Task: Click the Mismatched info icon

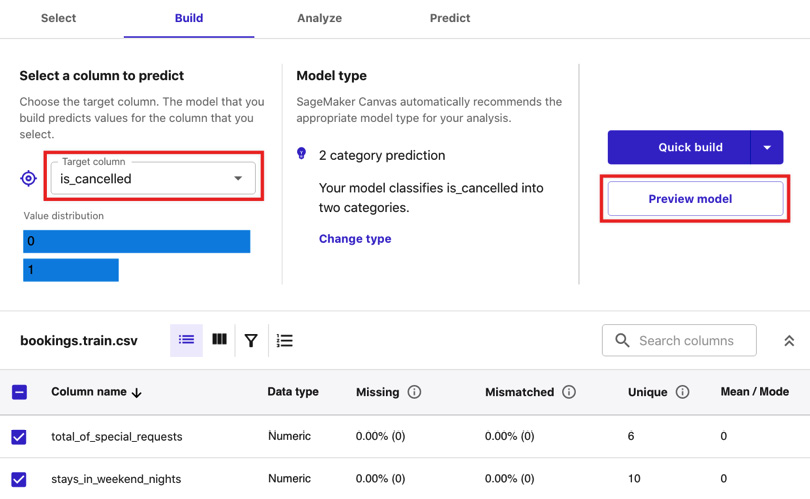Action: pos(569,392)
